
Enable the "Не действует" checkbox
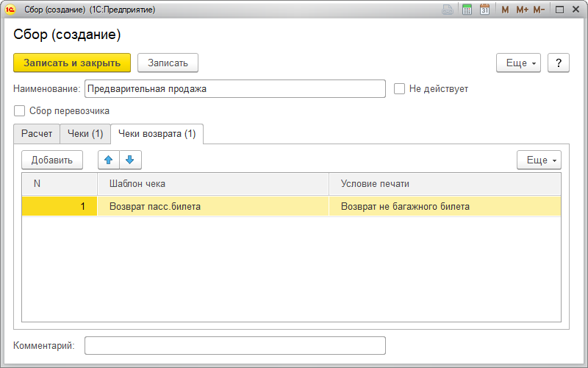(400, 89)
